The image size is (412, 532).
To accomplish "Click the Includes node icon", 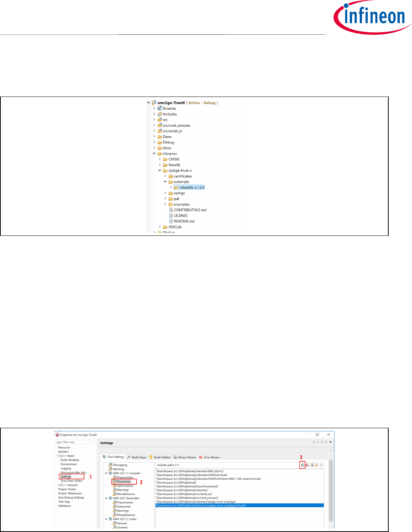I will pos(160,114).
